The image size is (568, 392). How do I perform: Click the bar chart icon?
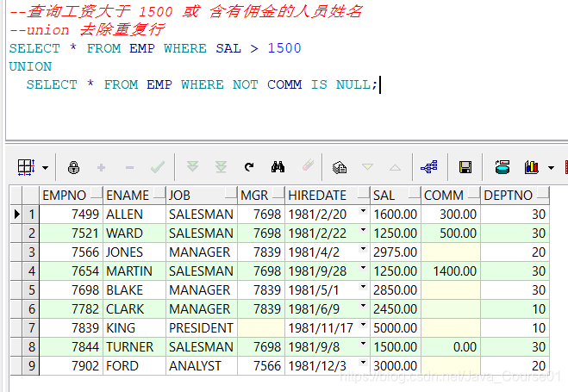click(x=532, y=167)
